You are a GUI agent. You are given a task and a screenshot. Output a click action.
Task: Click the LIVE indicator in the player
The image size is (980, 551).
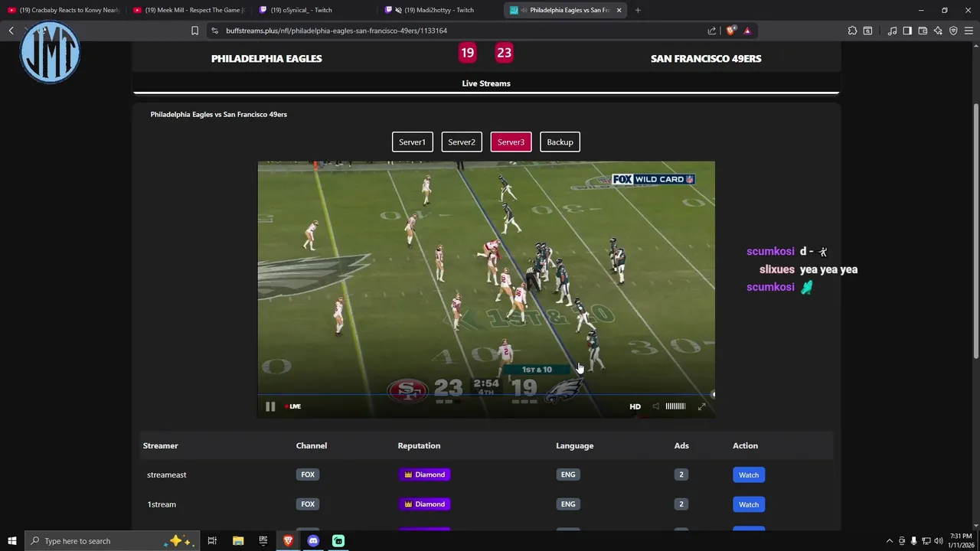point(293,406)
